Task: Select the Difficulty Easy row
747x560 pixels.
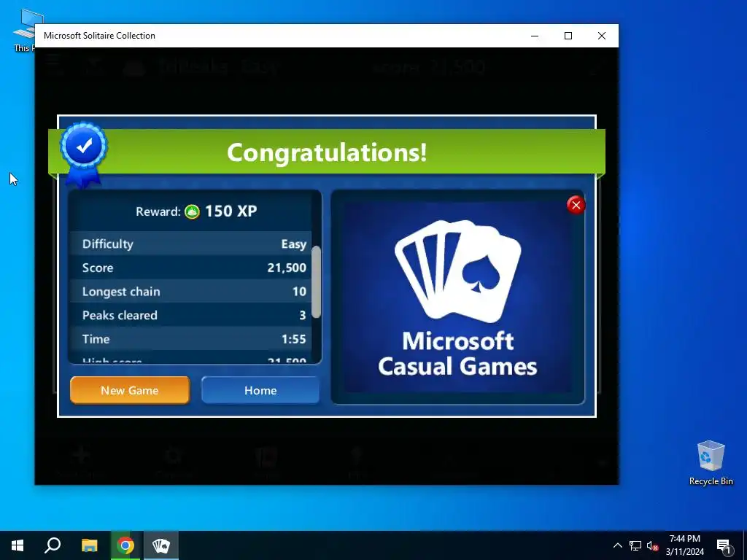Action: (190, 244)
